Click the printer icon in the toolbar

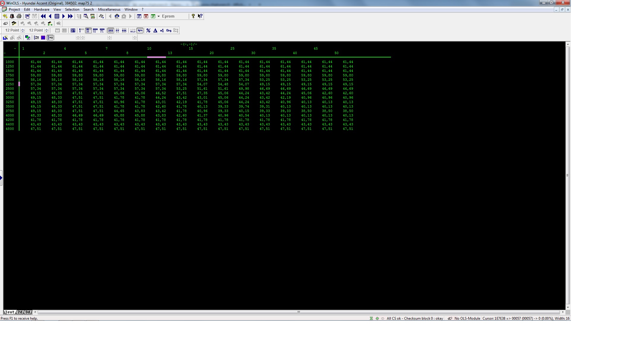point(19,16)
